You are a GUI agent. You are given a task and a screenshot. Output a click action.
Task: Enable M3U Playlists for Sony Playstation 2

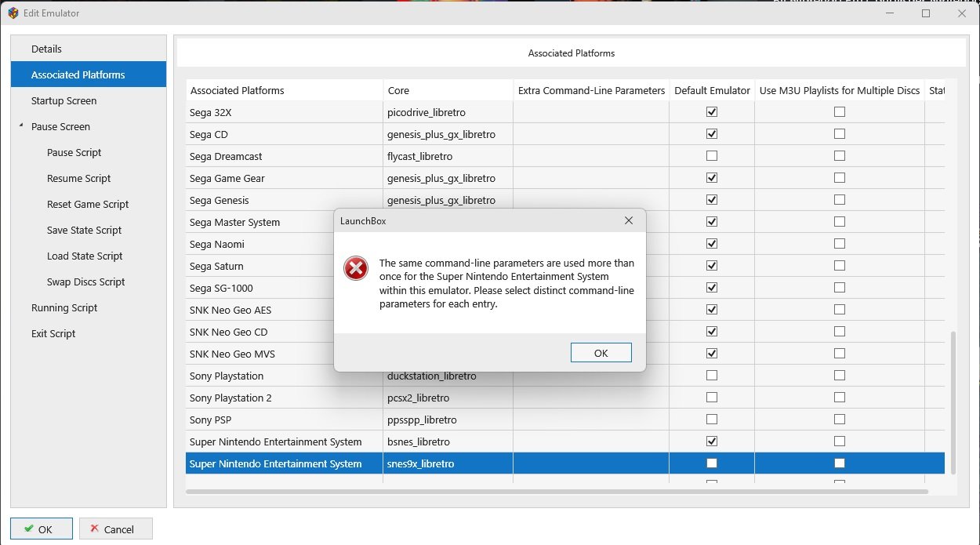coord(840,398)
